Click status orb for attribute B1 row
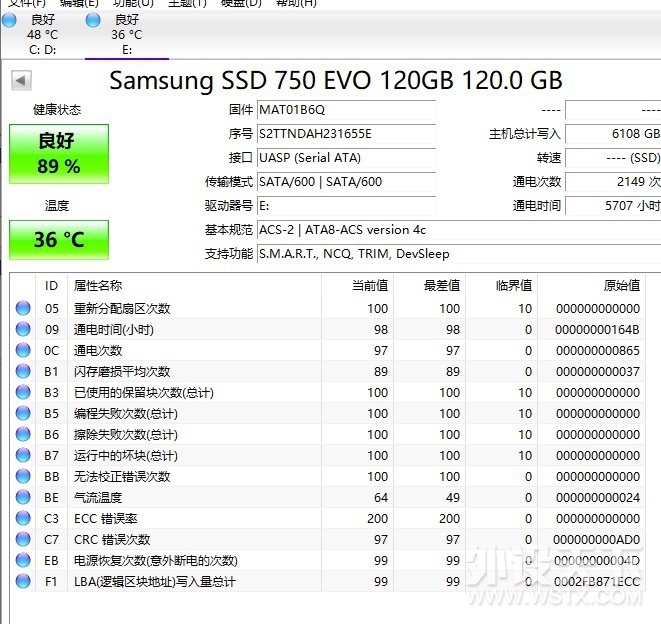The height and width of the screenshot is (624, 661). point(23,372)
